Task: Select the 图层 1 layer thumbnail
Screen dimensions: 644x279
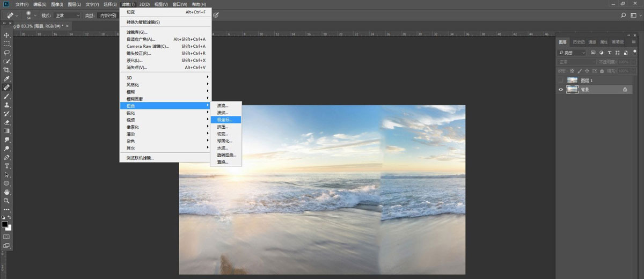Action: pos(573,80)
